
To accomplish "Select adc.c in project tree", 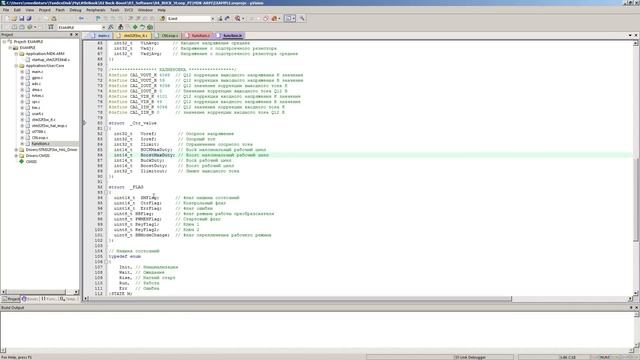I will tap(36, 84).
